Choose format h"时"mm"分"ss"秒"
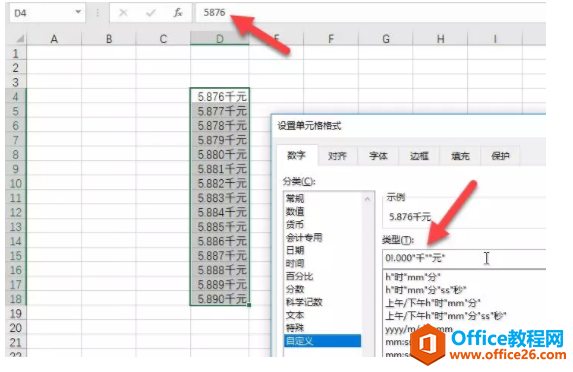The width and height of the screenshot is (573, 372). tap(426, 290)
